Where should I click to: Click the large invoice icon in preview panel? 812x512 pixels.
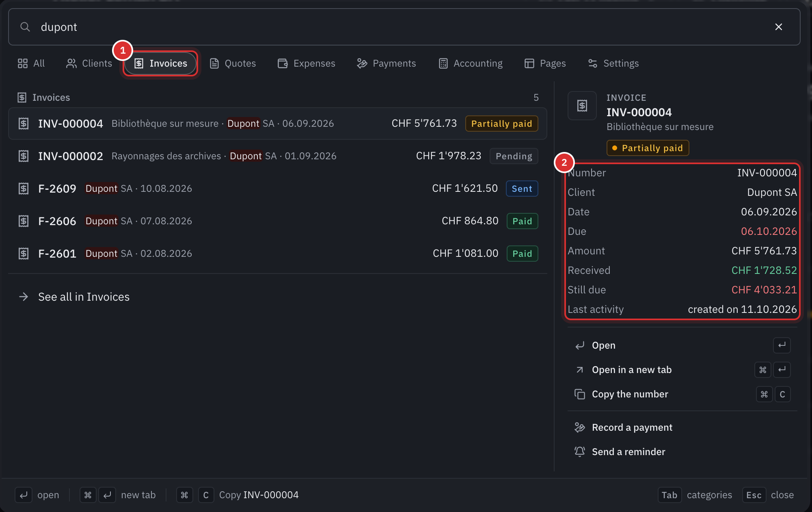pos(582,106)
